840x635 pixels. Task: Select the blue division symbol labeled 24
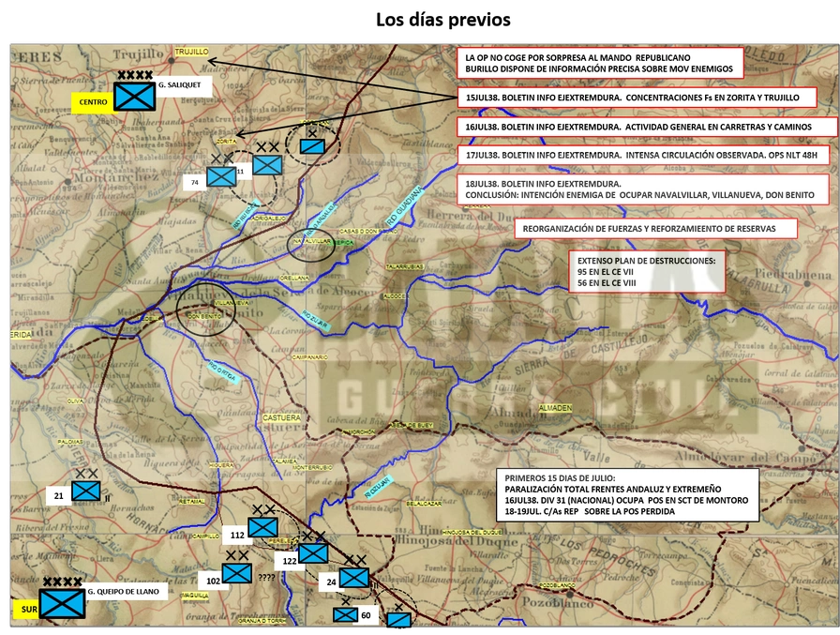(354, 578)
